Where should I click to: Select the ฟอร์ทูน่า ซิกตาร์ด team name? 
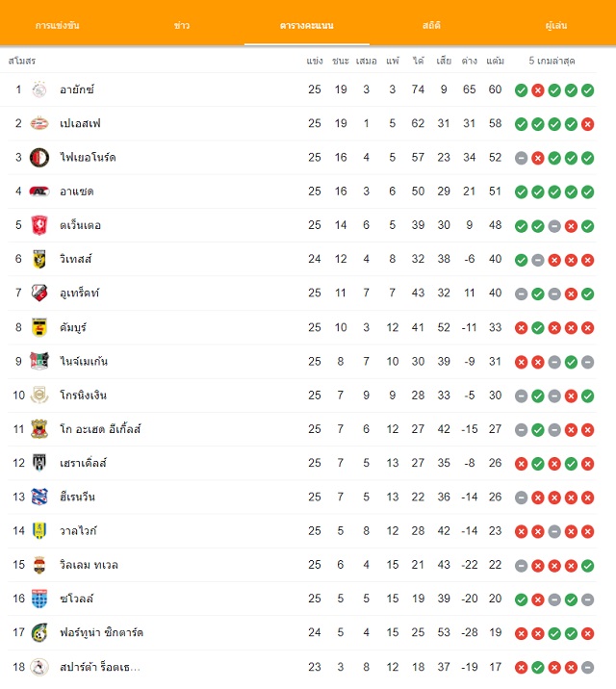(x=101, y=632)
